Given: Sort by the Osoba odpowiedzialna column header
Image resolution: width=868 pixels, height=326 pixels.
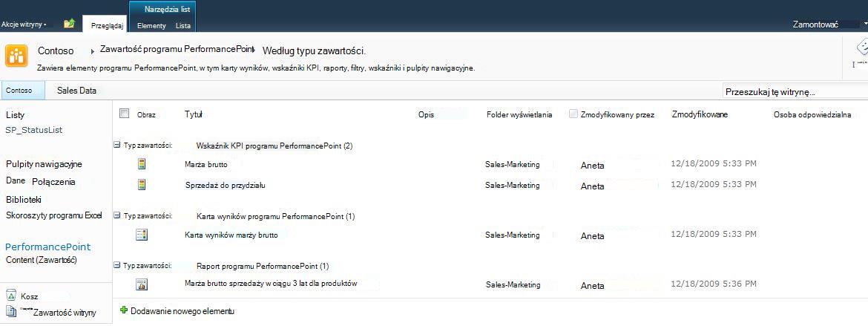Looking at the screenshot, I should pos(812,115).
